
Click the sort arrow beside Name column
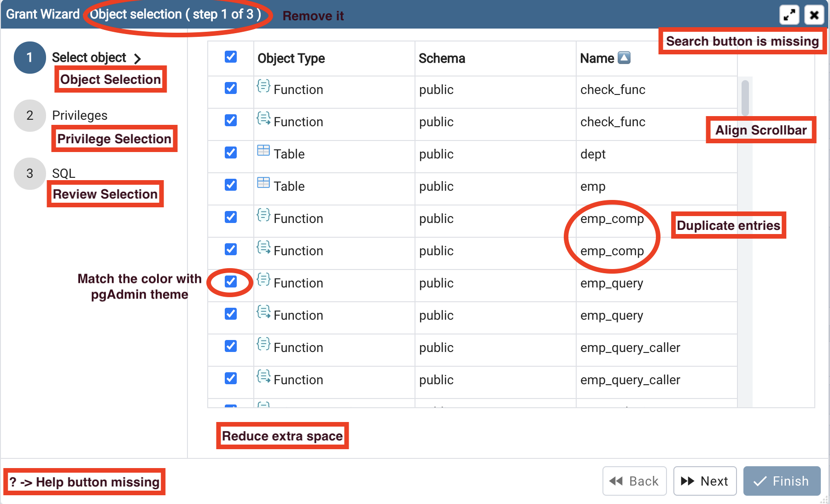pyautogui.click(x=624, y=58)
